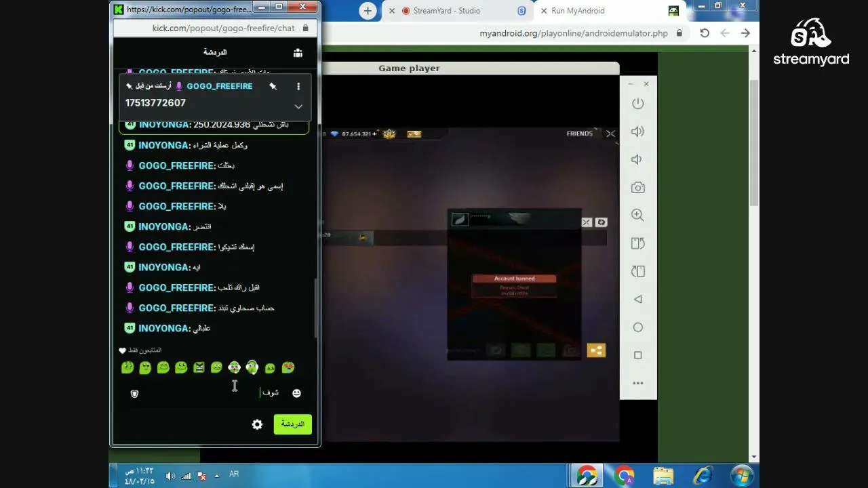Click the player avatar thumbnail in profile popup
Image resolution: width=868 pixels, height=488 pixels.
459,219
